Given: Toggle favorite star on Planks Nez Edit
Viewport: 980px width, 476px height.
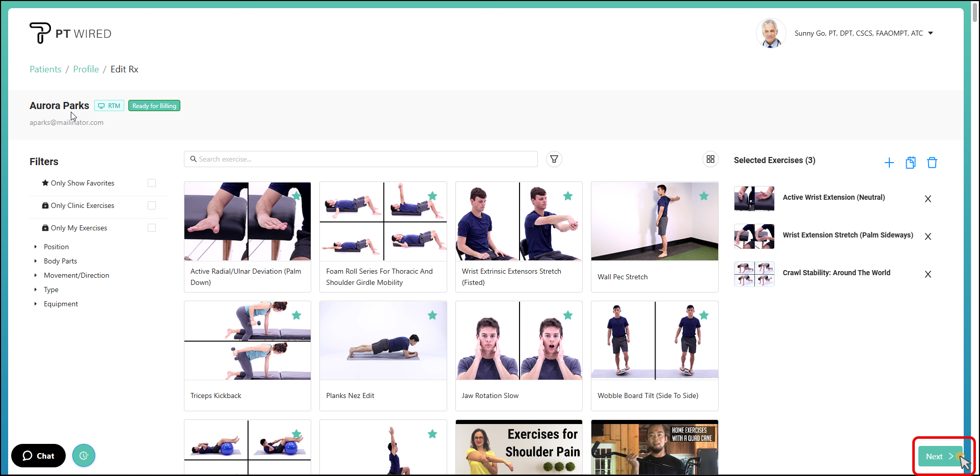Looking at the screenshot, I should (432, 315).
